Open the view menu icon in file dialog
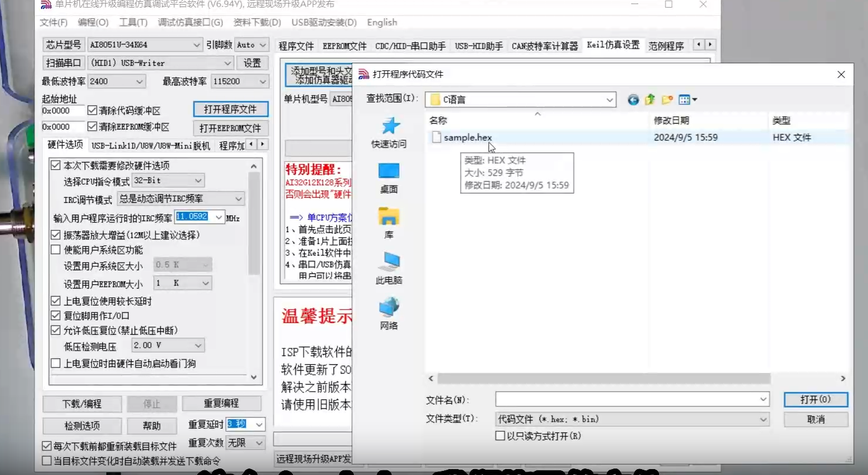The image size is (868, 475). (687, 100)
